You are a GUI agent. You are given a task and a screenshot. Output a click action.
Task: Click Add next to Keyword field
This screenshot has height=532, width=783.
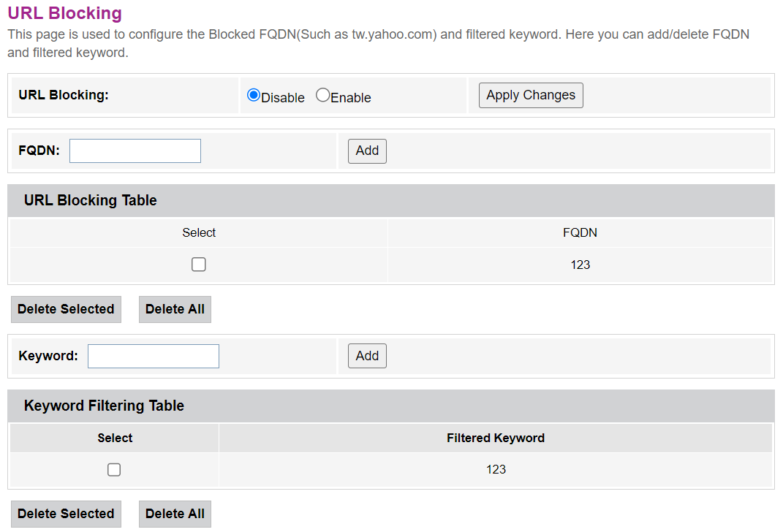367,357
